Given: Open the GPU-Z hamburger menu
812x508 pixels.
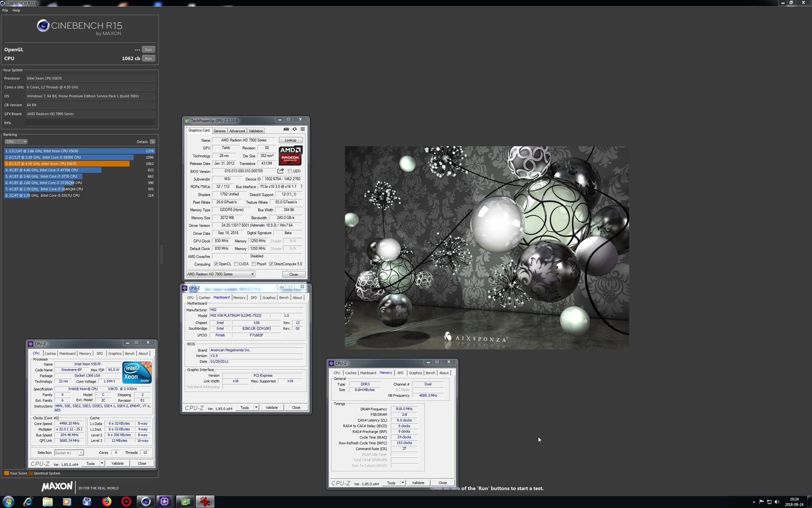Looking at the screenshot, I should [303, 129].
